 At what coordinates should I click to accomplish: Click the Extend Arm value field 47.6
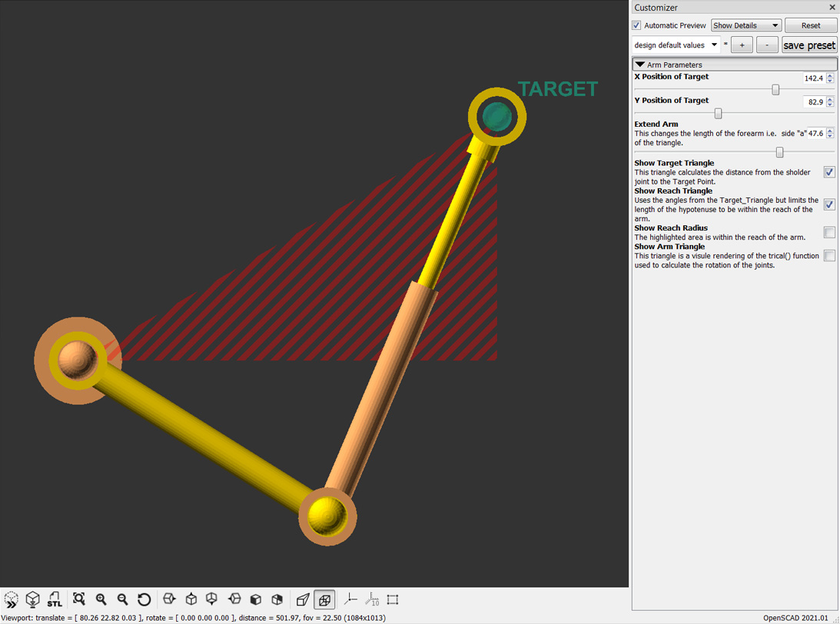(x=816, y=134)
